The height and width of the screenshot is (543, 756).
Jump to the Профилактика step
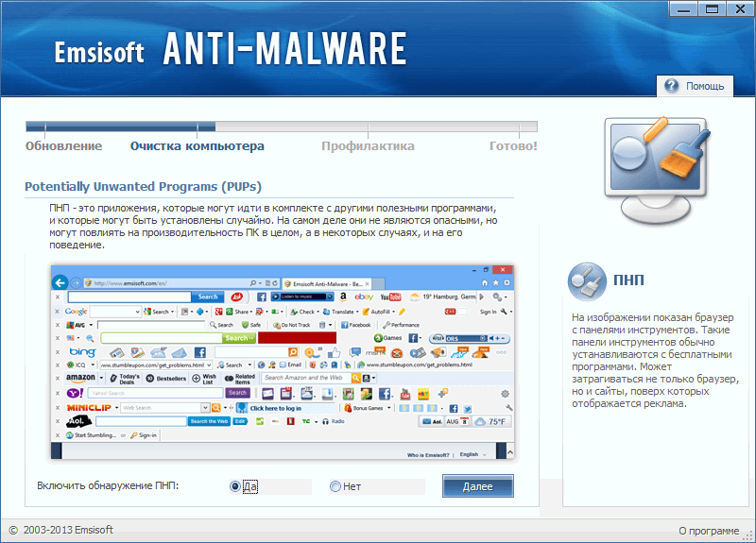point(368,146)
